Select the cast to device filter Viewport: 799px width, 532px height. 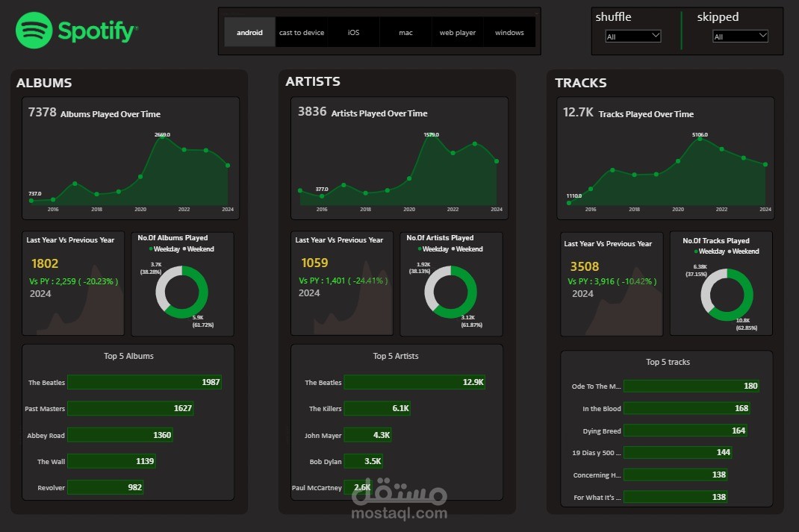click(x=302, y=32)
